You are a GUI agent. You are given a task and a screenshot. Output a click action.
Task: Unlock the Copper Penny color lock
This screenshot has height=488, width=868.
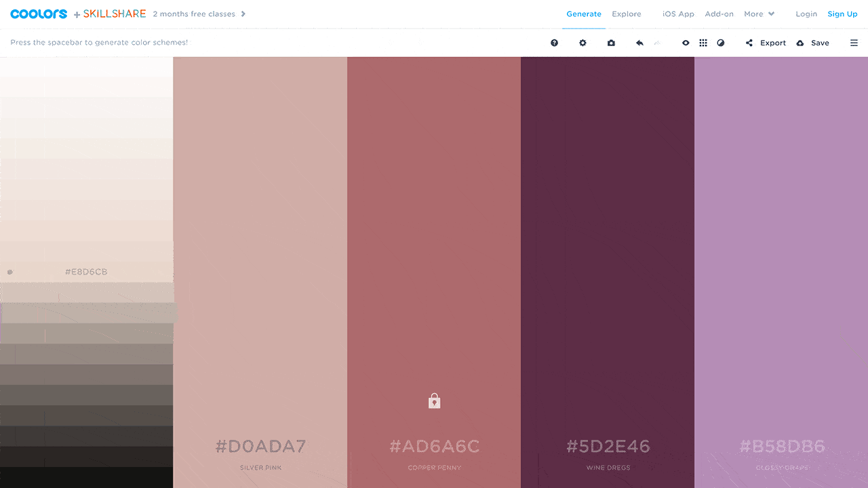tap(434, 401)
